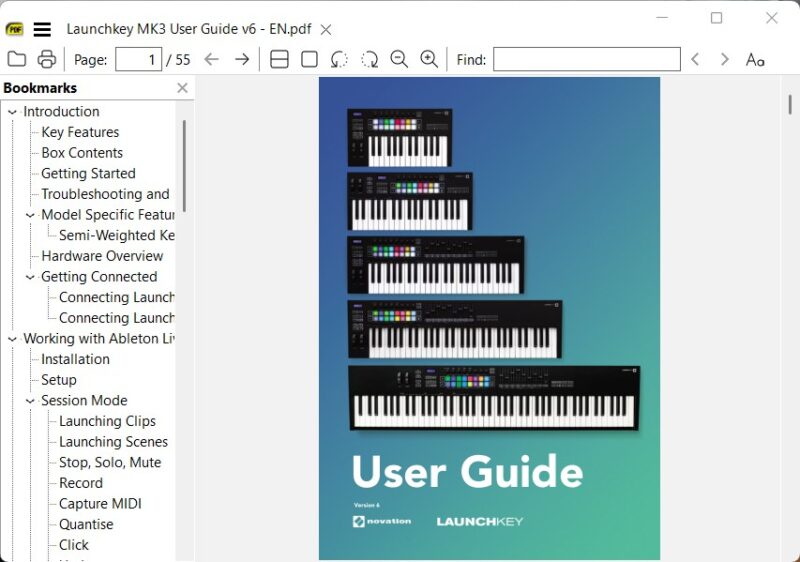The width and height of the screenshot is (800, 562).
Task: Open the Session Mode bookmark
Action: click(x=84, y=400)
